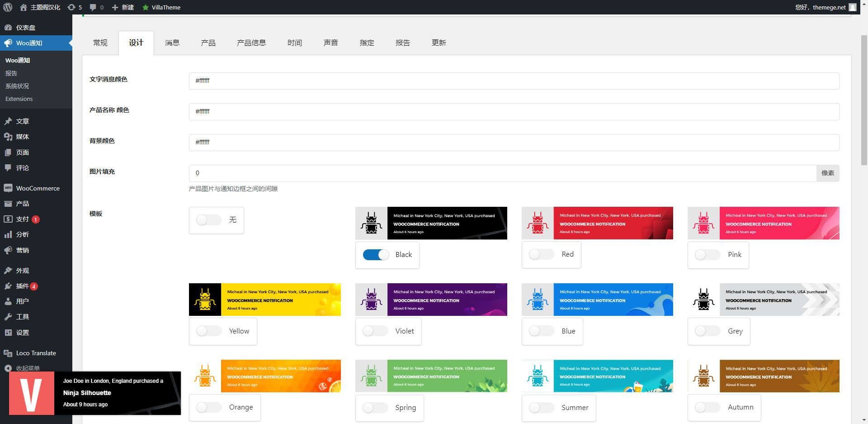Turn off the Black template toggle
The width and height of the screenshot is (868, 424).
(x=376, y=255)
